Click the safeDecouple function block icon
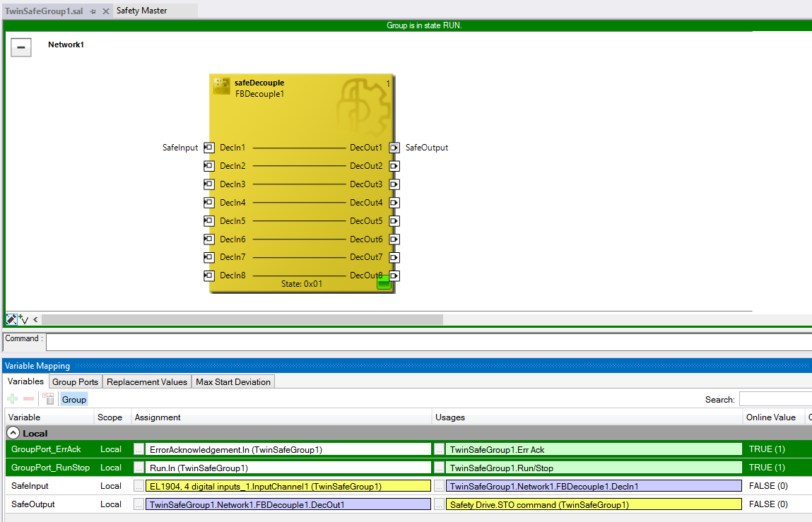Image resolution: width=812 pixels, height=522 pixels. 221,87
